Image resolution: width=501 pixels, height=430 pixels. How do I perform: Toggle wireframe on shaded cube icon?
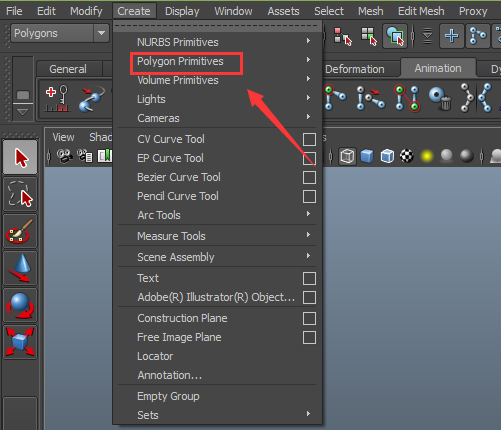click(x=387, y=156)
